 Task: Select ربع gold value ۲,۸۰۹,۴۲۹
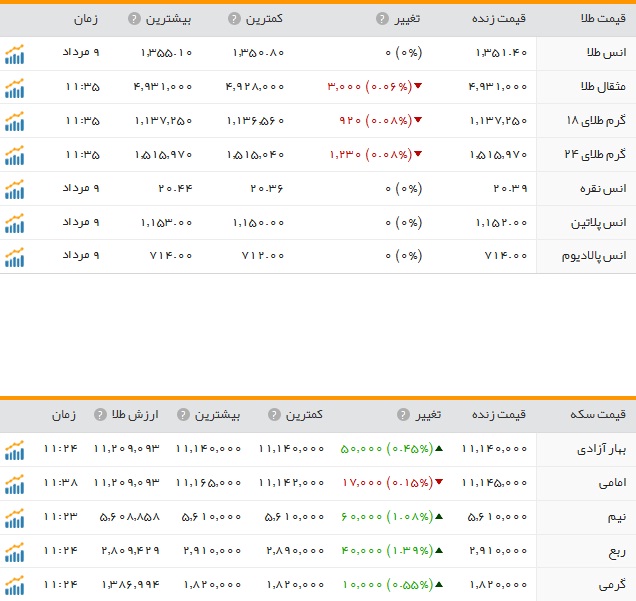[131, 551]
